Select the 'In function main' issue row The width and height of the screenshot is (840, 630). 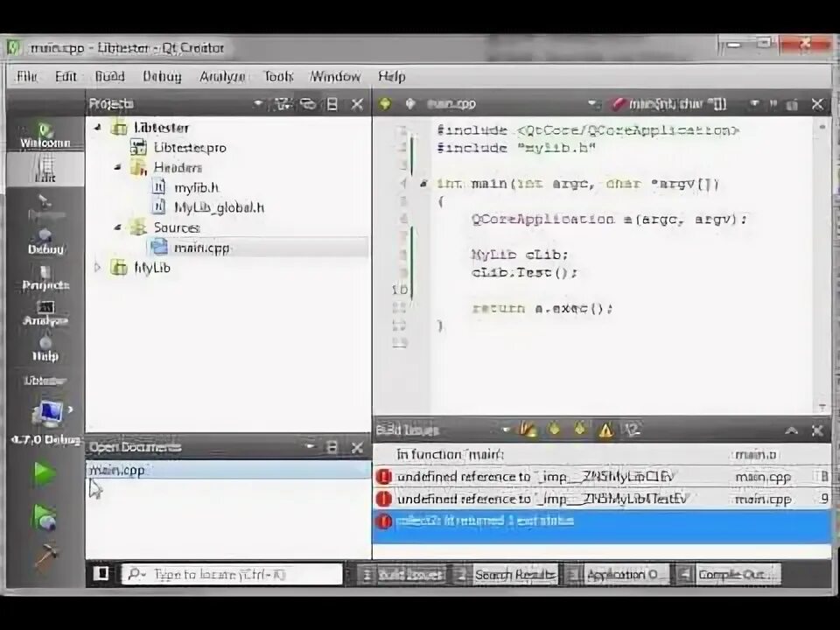[x=602, y=454]
